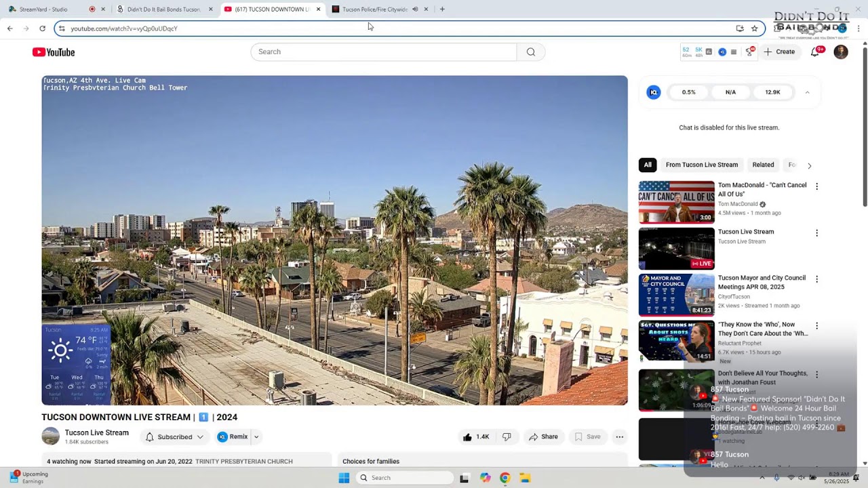The width and height of the screenshot is (868, 488).
Task: Select the Related filter chip
Action: click(763, 165)
